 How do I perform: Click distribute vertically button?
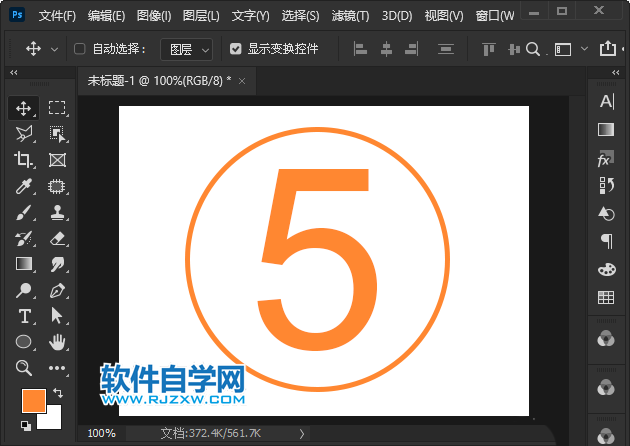(x=446, y=49)
